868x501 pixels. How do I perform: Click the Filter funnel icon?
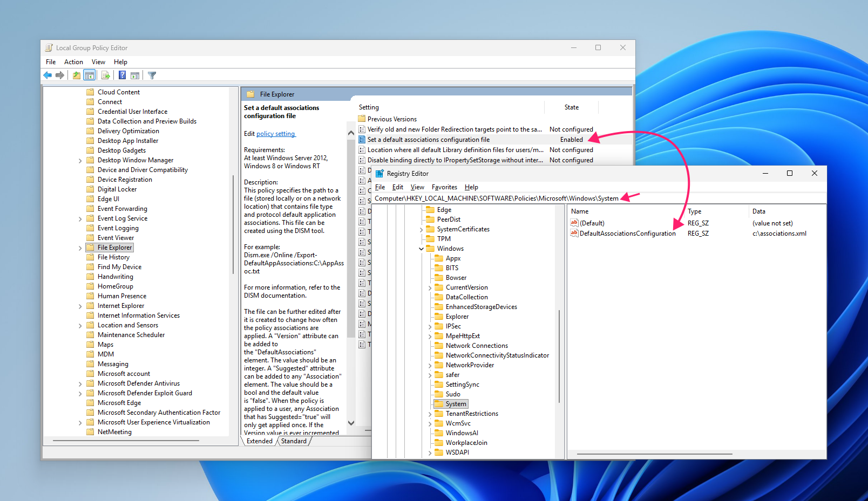[152, 76]
